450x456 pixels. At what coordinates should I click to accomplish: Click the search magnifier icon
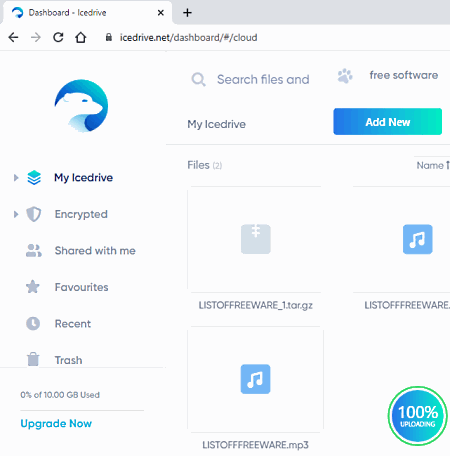(x=198, y=80)
